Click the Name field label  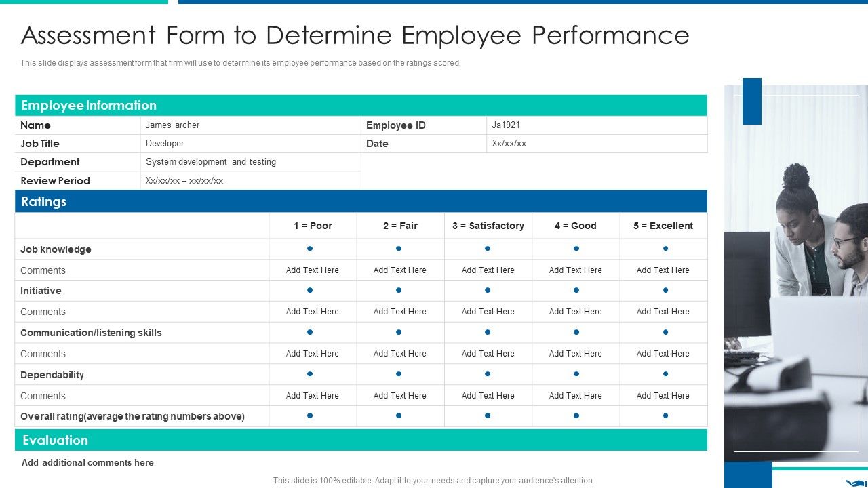pos(35,125)
